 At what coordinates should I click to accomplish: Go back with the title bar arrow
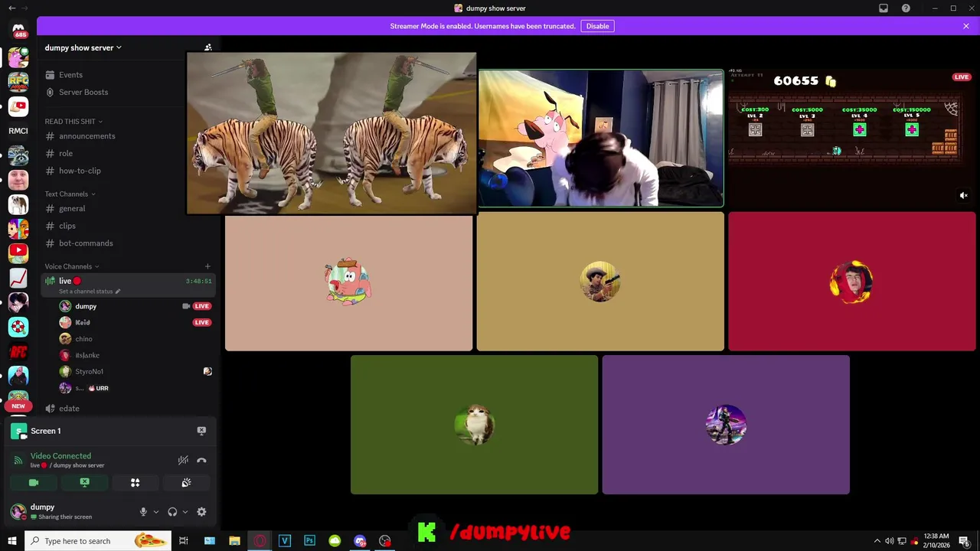tap(11, 8)
